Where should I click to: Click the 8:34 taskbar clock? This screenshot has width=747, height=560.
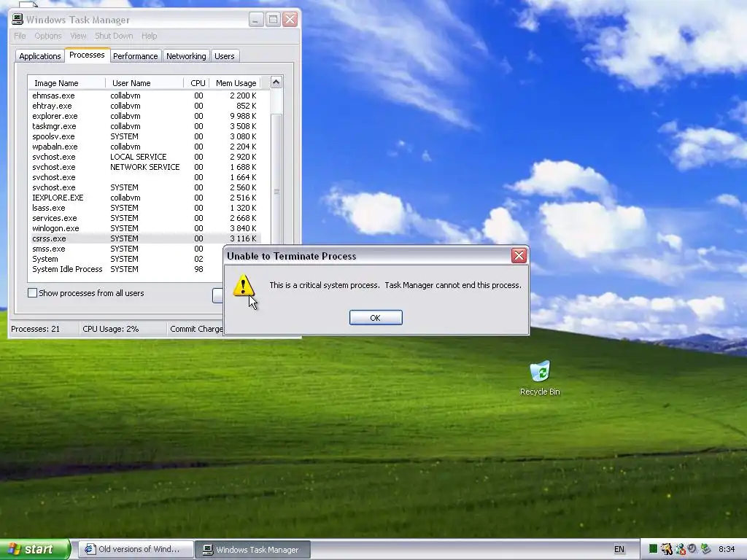[x=727, y=549]
